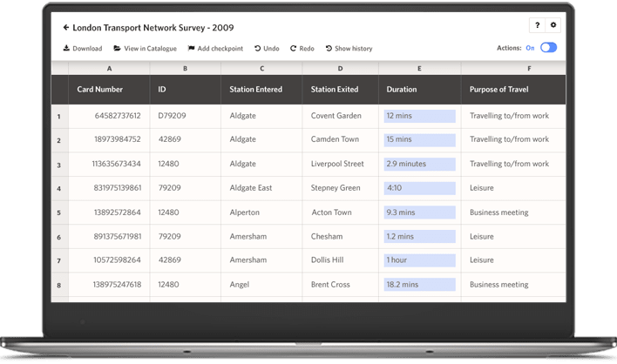The width and height of the screenshot is (617, 364).
Task: Click the Purpose of Travel column title
Action: 499,89
